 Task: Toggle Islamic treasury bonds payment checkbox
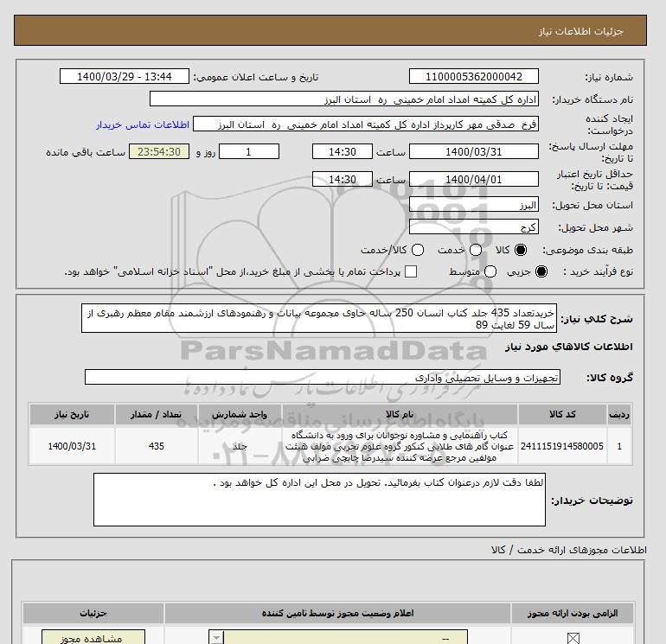411,271
